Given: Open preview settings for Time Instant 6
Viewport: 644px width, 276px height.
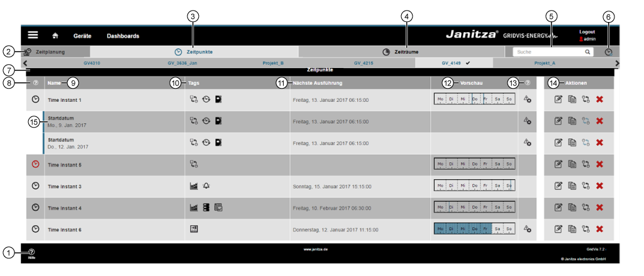Looking at the screenshot, I should pyautogui.click(x=528, y=229).
